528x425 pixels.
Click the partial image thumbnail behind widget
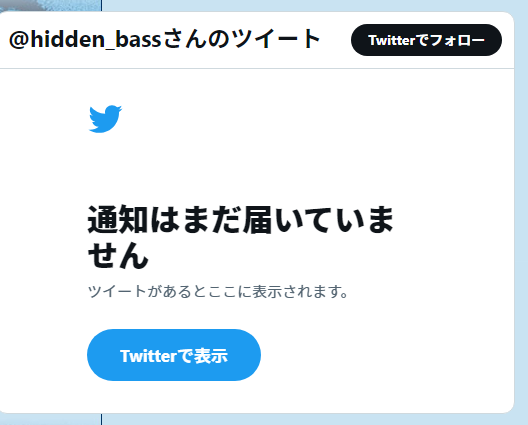click(x=51, y=5)
